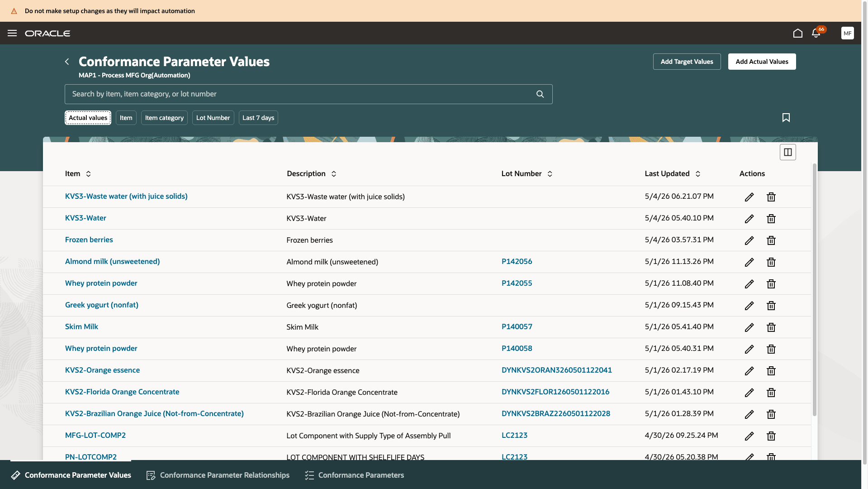Delete the KVS3-Water row
Viewport: 868px width, 489px height.
(771, 219)
